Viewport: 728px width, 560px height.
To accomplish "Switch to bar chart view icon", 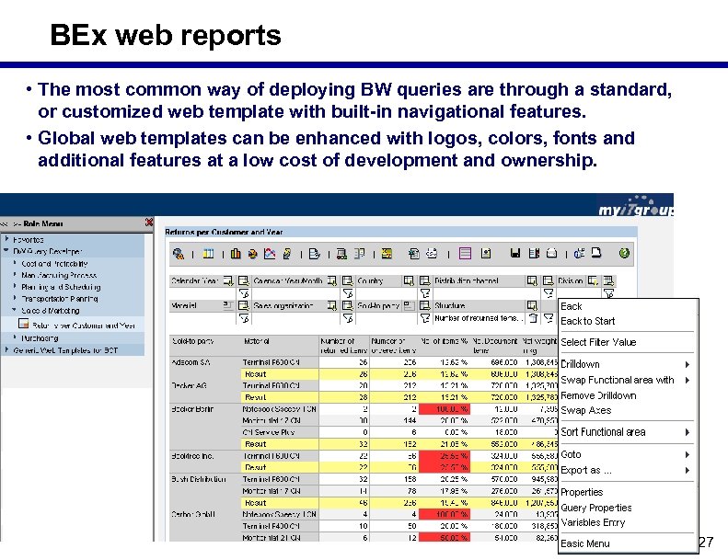I will (x=236, y=253).
